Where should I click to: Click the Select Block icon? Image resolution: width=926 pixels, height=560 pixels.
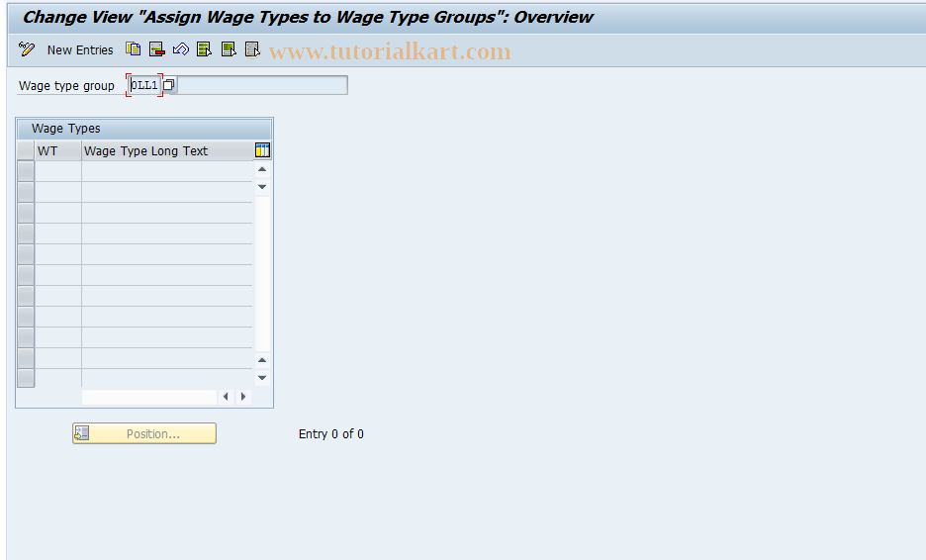coord(229,49)
